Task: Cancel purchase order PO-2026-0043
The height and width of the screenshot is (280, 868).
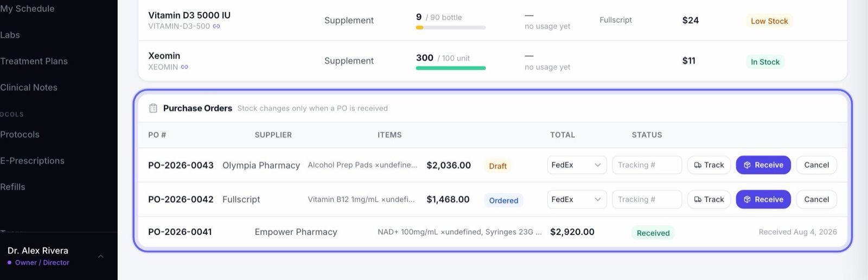Action: (816, 165)
